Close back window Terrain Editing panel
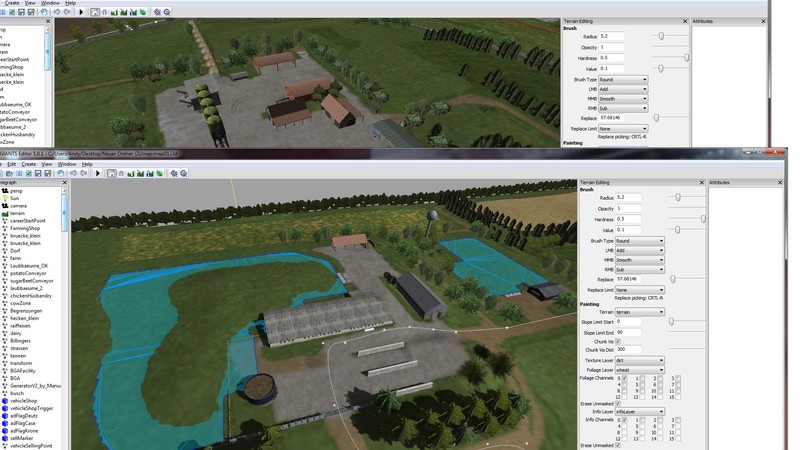Image resolution: width=800 pixels, height=450 pixels. 685,21
